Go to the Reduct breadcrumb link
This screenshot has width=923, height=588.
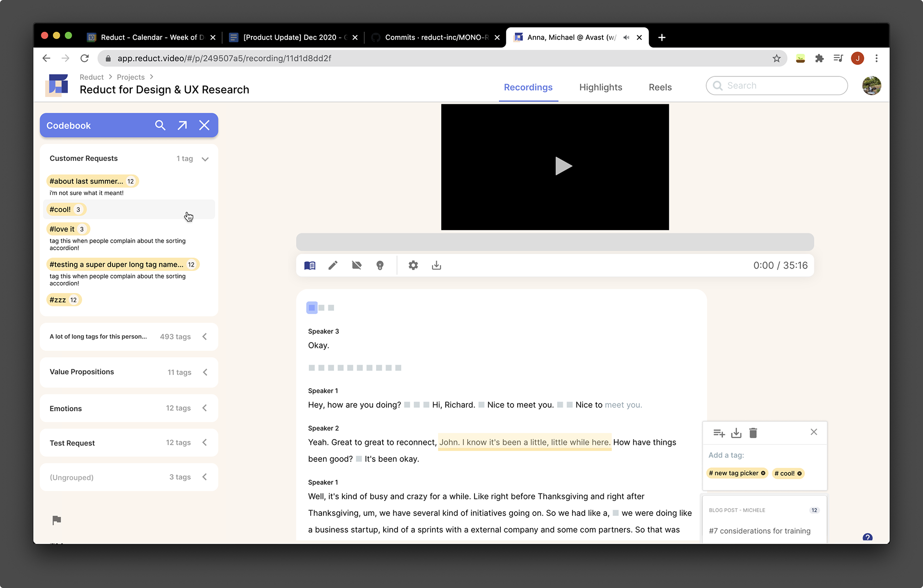coord(91,77)
